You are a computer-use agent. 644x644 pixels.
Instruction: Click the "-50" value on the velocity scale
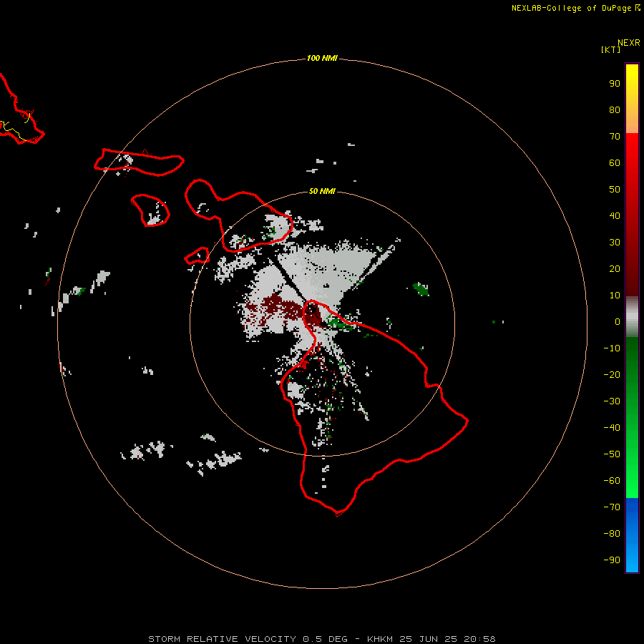point(612,454)
